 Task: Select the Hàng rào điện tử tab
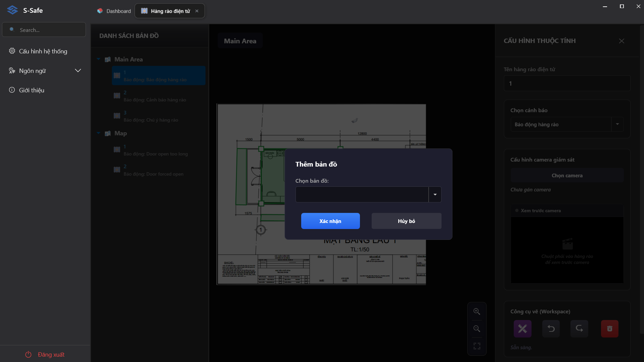coord(170,11)
